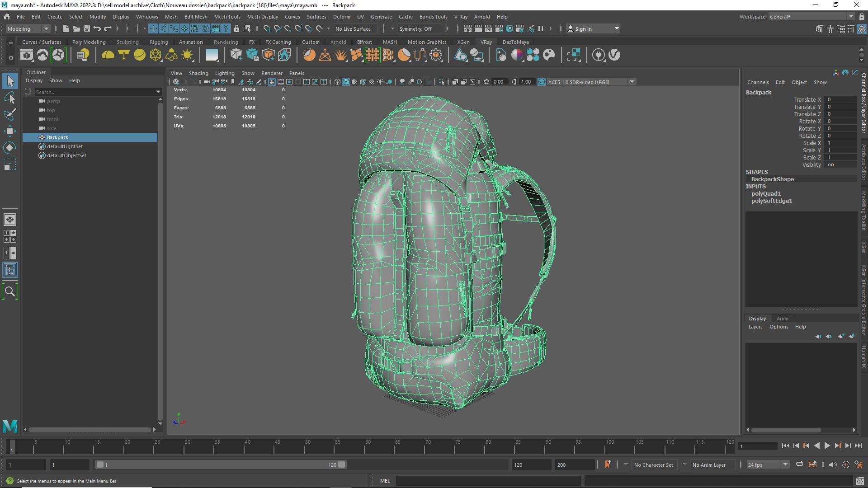Viewport: 868px width, 488px height.
Task: Click the Maya home icon
Action: [7, 17]
